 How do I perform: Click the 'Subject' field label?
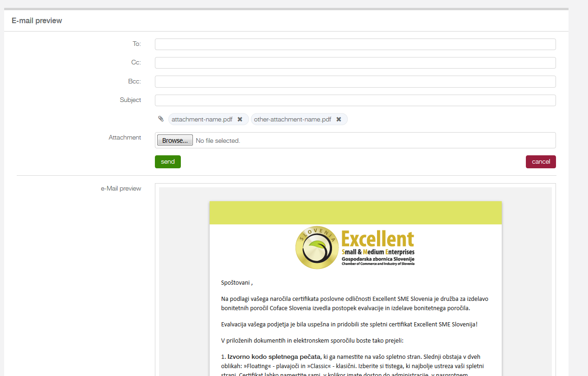pyautogui.click(x=130, y=100)
